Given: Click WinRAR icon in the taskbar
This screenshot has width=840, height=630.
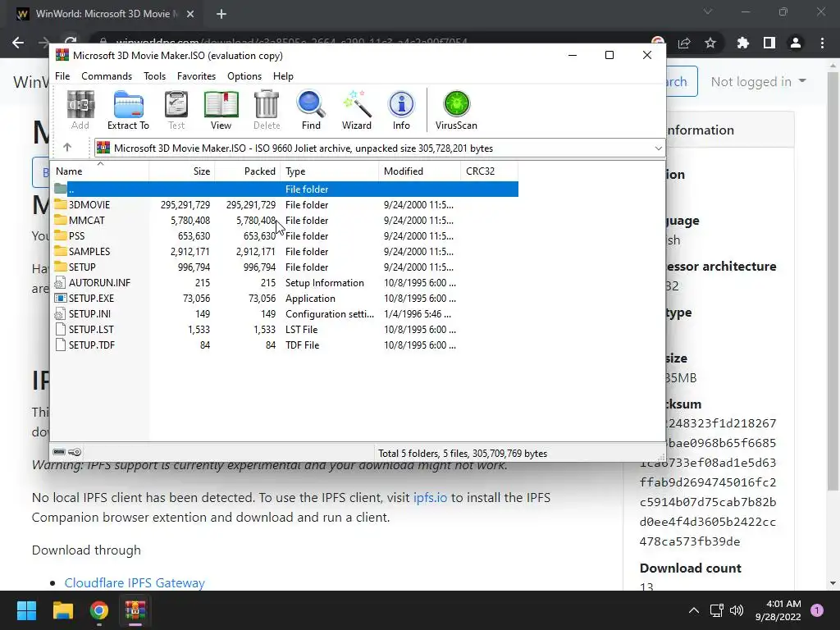Looking at the screenshot, I should pos(135,610).
